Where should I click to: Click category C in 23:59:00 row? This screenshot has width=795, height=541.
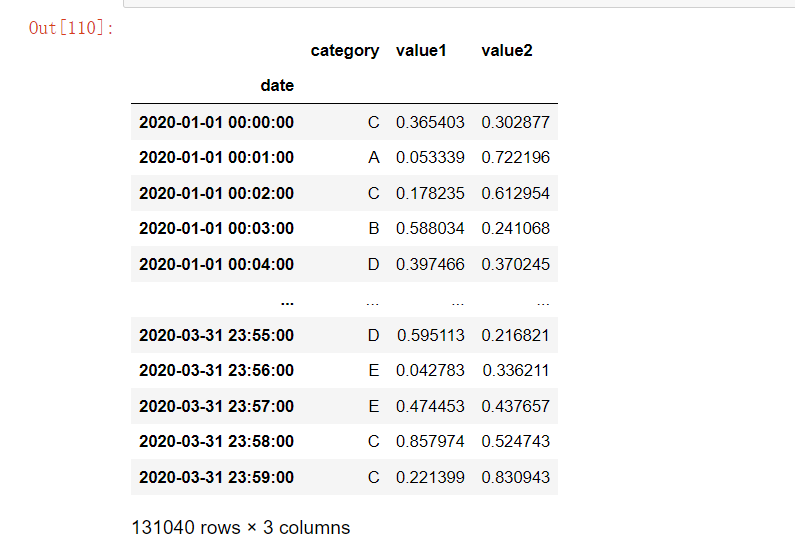pyautogui.click(x=373, y=477)
